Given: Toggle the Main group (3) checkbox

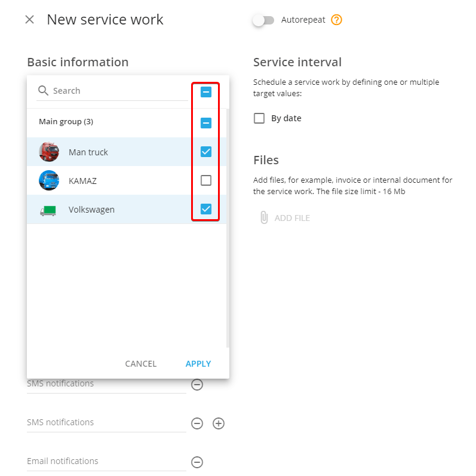Looking at the screenshot, I should tap(206, 123).
